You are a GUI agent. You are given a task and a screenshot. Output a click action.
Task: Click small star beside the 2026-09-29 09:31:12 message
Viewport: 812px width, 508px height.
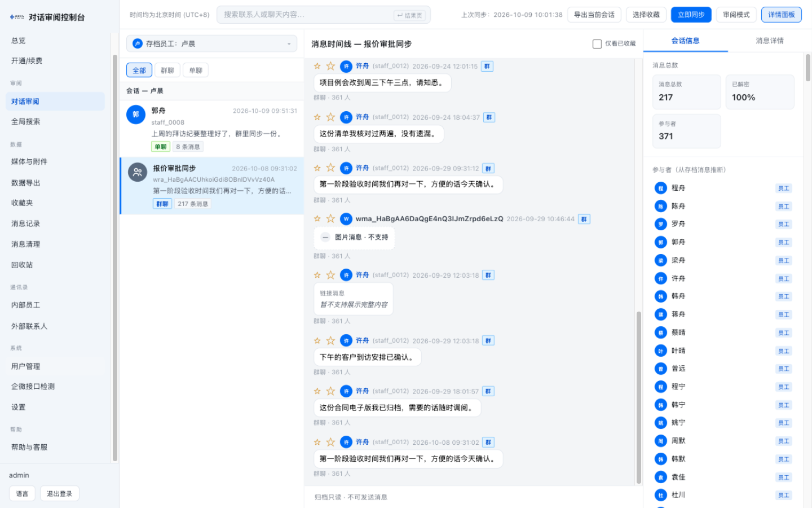317,168
